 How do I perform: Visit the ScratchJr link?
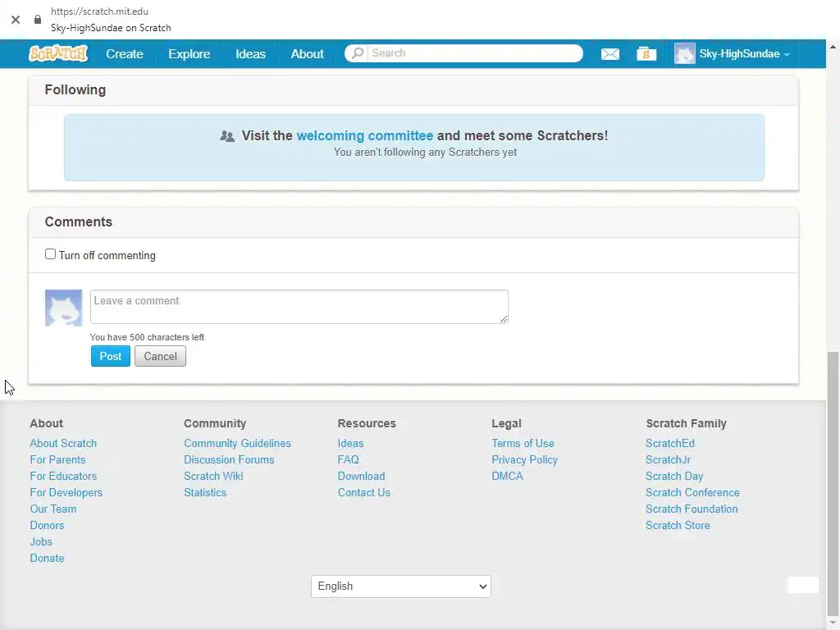(x=668, y=459)
